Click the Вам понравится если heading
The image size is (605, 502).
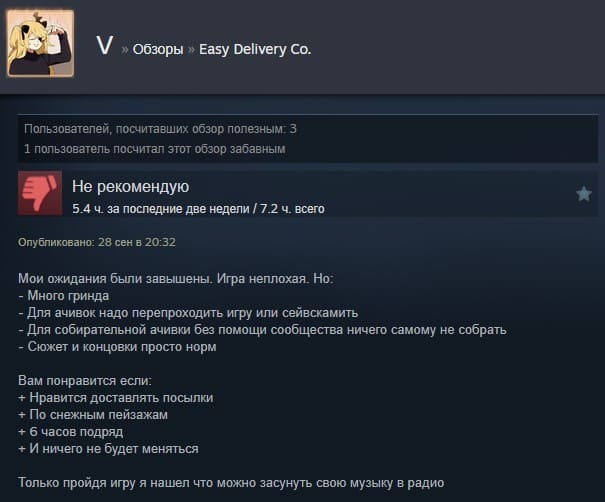tap(85, 381)
